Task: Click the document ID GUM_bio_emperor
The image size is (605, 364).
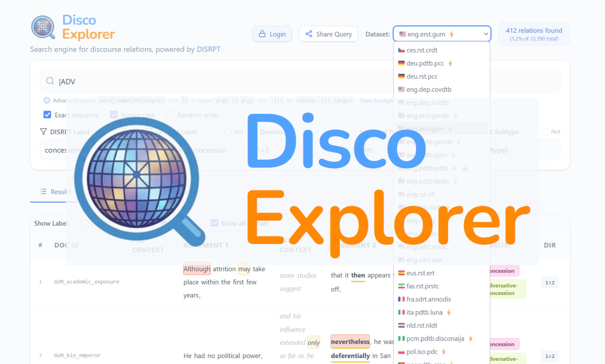Action: (77, 355)
